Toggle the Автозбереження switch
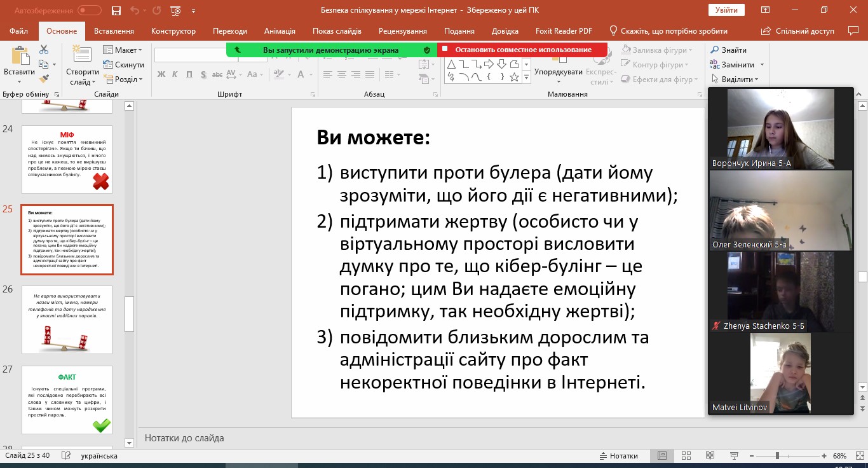 [89, 11]
